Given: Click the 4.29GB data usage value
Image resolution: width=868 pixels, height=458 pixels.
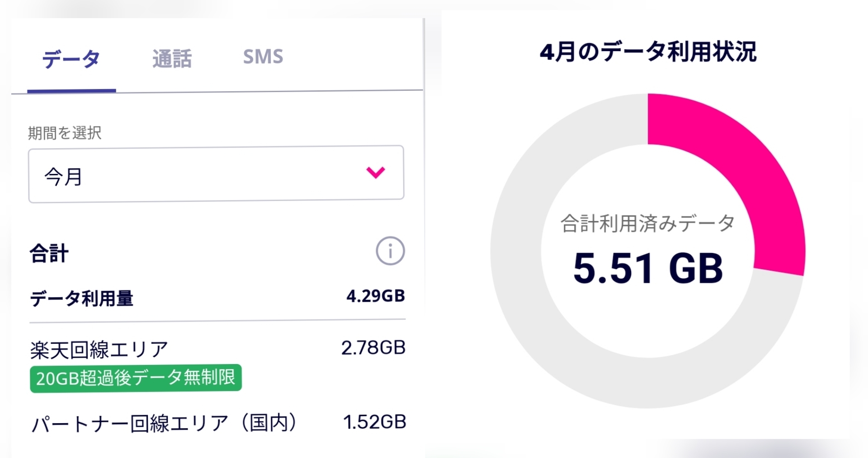Looking at the screenshot, I should click(375, 296).
